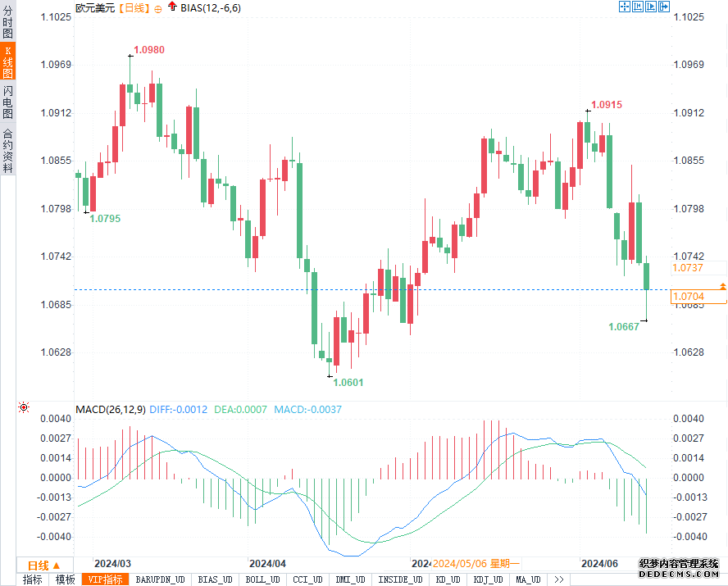Click the 1.0915 high price marker
The width and height of the screenshot is (728, 586).
point(607,104)
